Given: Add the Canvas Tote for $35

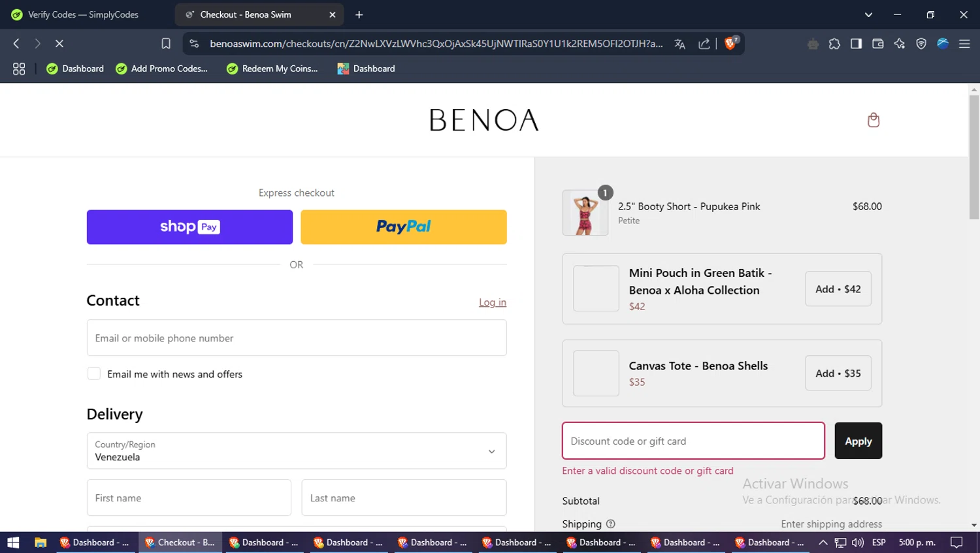Looking at the screenshot, I should (x=838, y=373).
